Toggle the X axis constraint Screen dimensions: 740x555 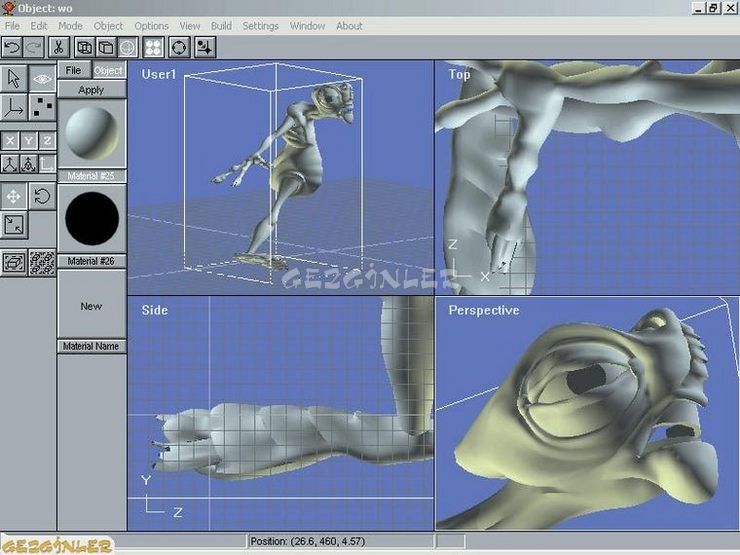(x=10, y=141)
